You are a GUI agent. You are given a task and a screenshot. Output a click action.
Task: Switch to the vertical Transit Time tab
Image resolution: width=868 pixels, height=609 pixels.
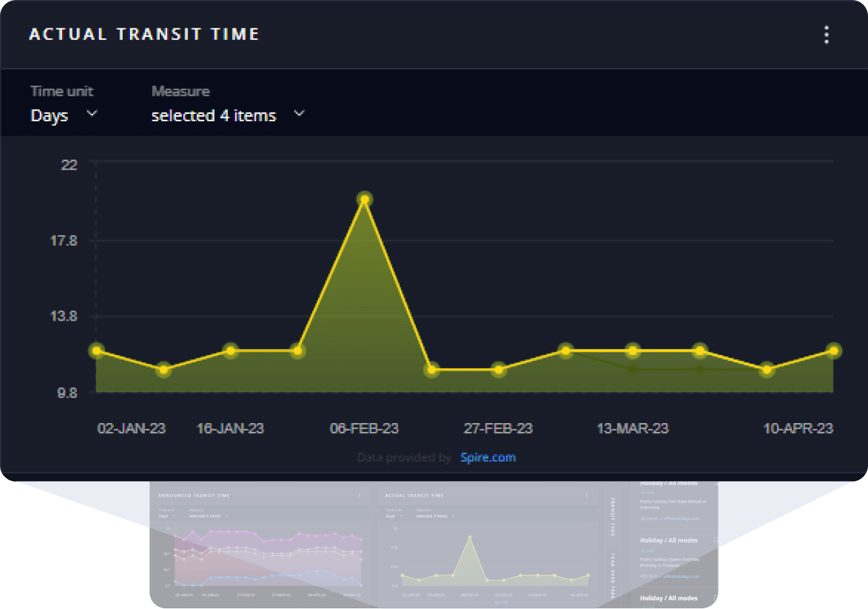pos(613,517)
